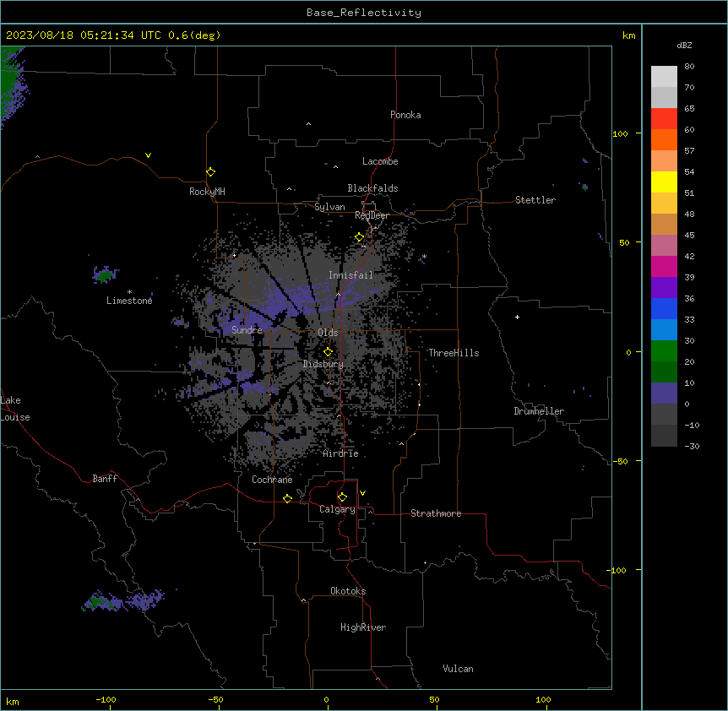
Task: Click the yellow diamond marker below RedDeer
Action: coord(359,237)
